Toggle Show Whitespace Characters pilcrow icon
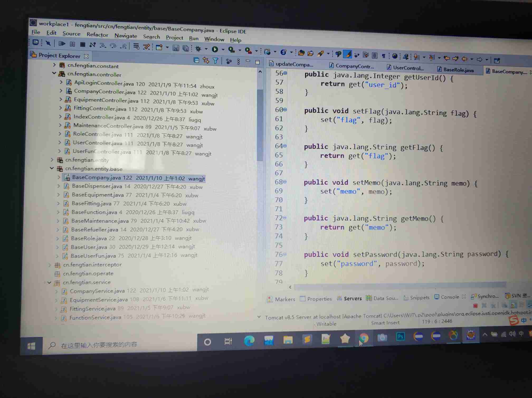 coord(383,56)
